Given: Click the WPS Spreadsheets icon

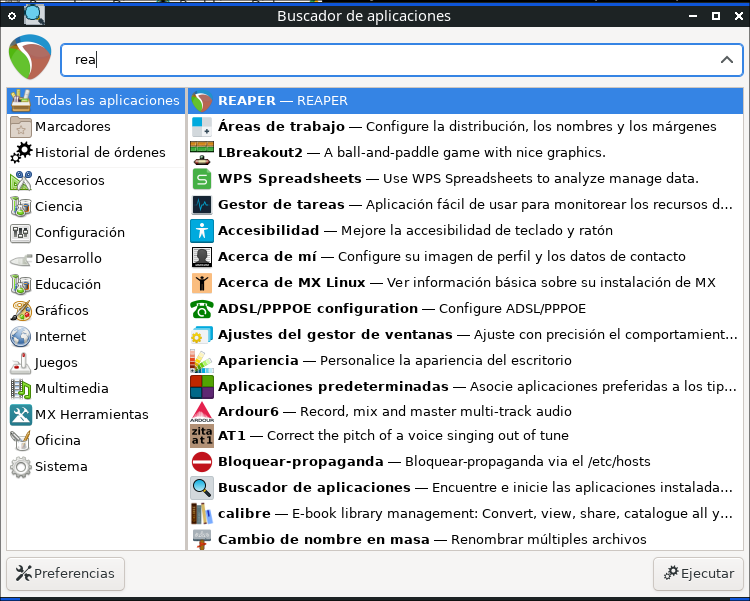Looking at the screenshot, I should pos(201,179).
